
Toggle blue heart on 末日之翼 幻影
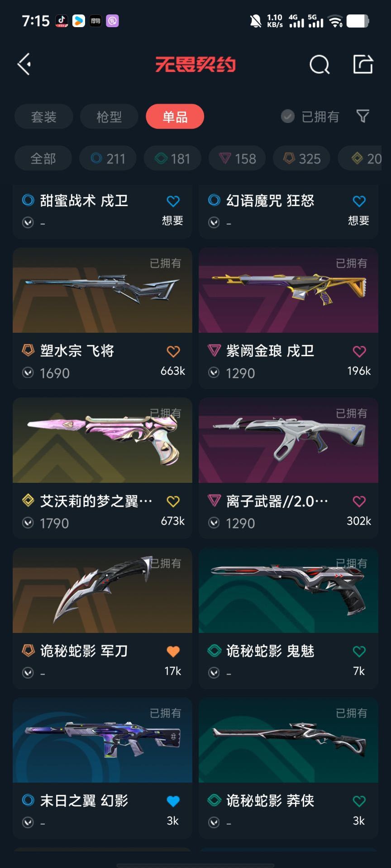point(173,801)
